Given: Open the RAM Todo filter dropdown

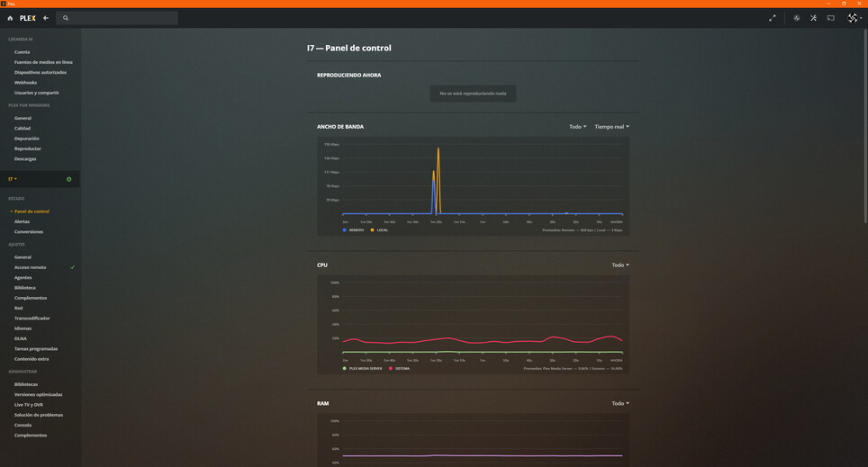Looking at the screenshot, I should (x=620, y=403).
